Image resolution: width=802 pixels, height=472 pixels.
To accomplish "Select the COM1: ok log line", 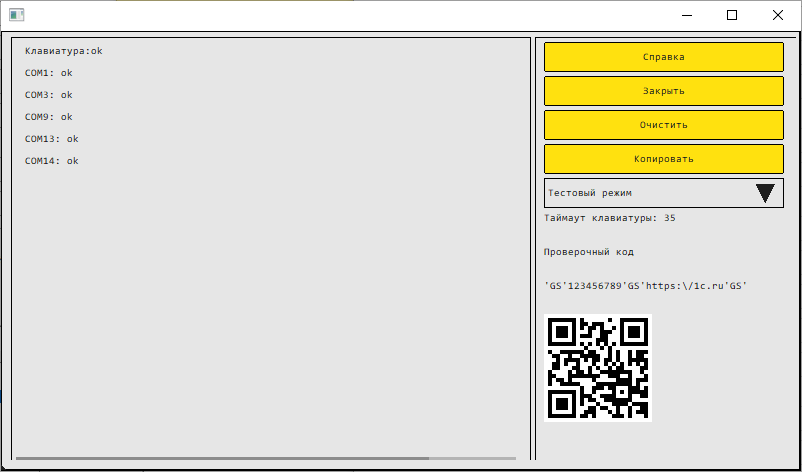I will (x=49, y=73).
